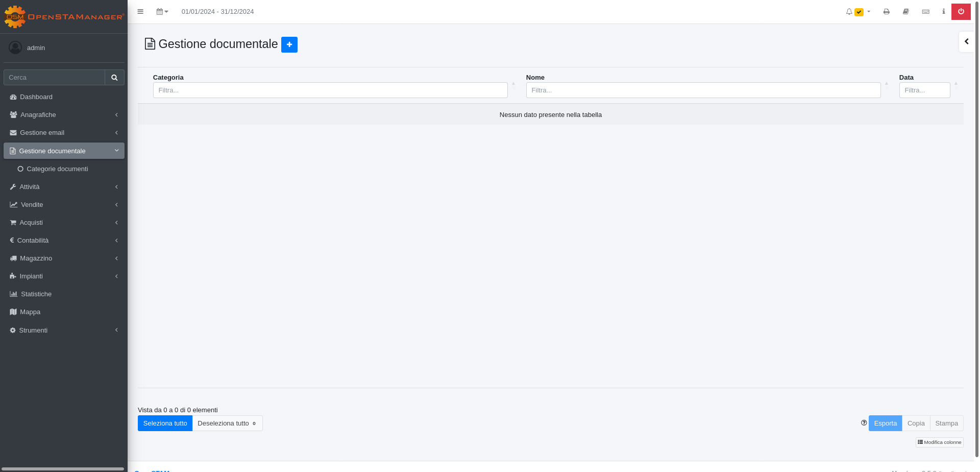Viewport: 980px width, 472px height.
Task: Click the sidebar search magnifier button
Action: pyautogui.click(x=114, y=78)
